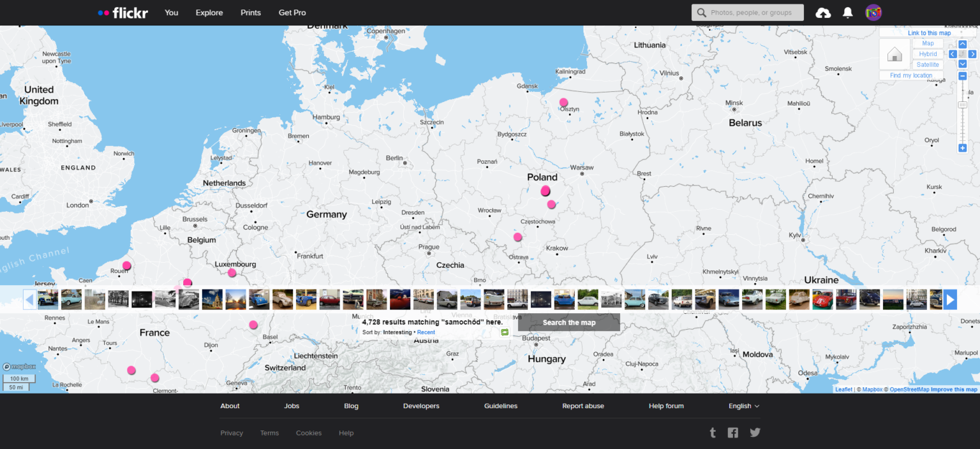Click the search magnifier in the photo search box

pyautogui.click(x=701, y=12)
